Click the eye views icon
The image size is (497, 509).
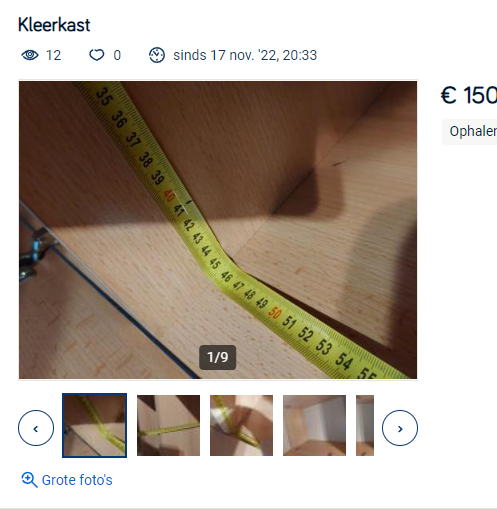pyautogui.click(x=30, y=55)
